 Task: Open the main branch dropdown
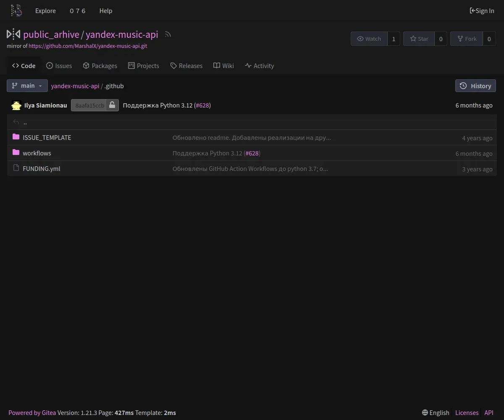point(27,86)
